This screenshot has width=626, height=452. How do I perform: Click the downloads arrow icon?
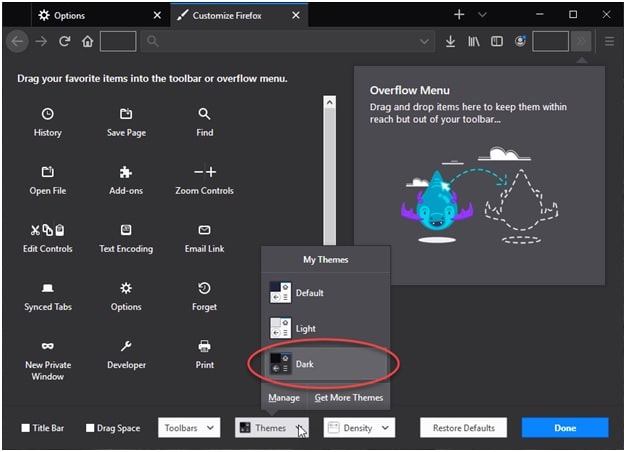click(x=450, y=41)
